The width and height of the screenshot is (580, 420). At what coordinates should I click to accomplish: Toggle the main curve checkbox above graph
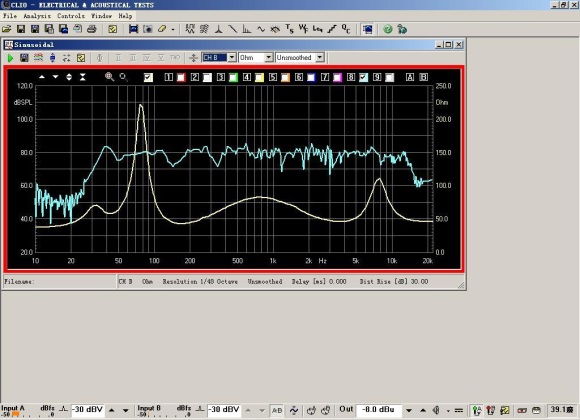148,77
